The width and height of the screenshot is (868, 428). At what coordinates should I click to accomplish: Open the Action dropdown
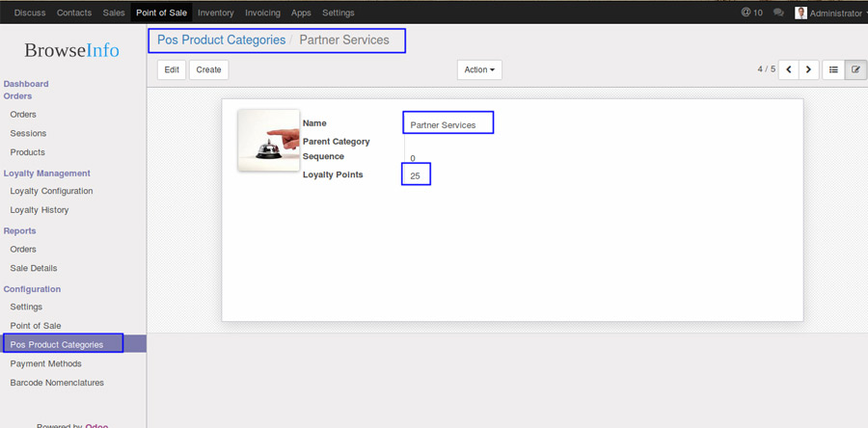pos(479,69)
